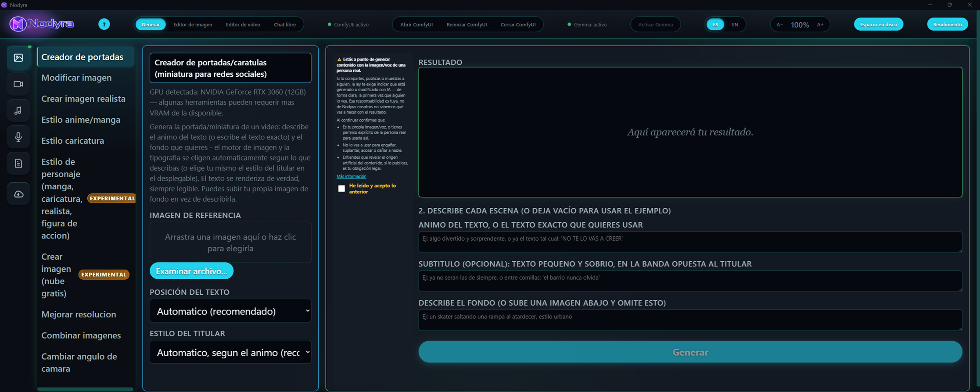This screenshot has width=980, height=392.
Task: Open Espacio en disco
Action: (878, 25)
